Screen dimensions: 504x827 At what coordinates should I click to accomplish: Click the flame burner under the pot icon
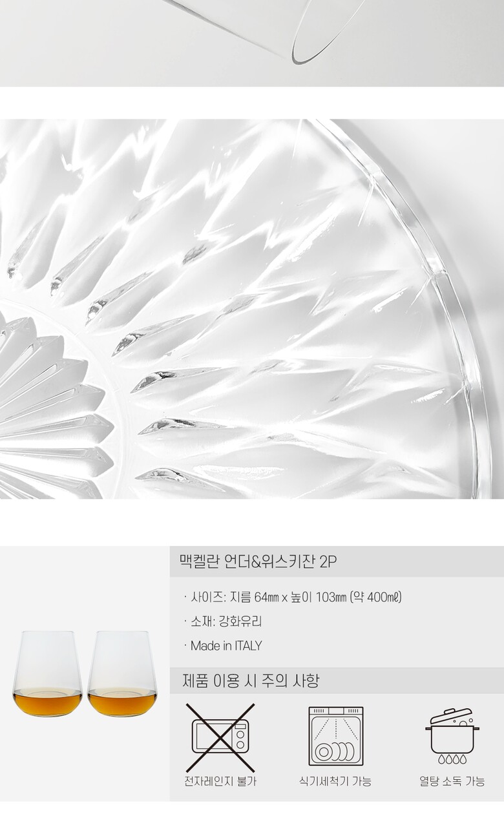452,759
